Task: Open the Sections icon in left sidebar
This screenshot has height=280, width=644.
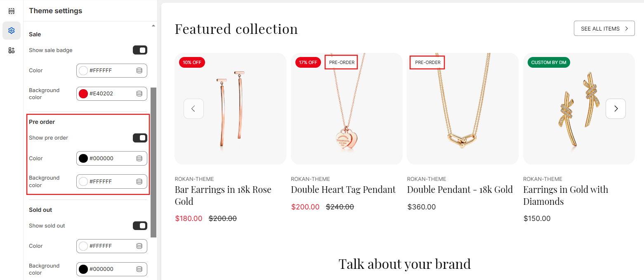Action: click(x=12, y=11)
